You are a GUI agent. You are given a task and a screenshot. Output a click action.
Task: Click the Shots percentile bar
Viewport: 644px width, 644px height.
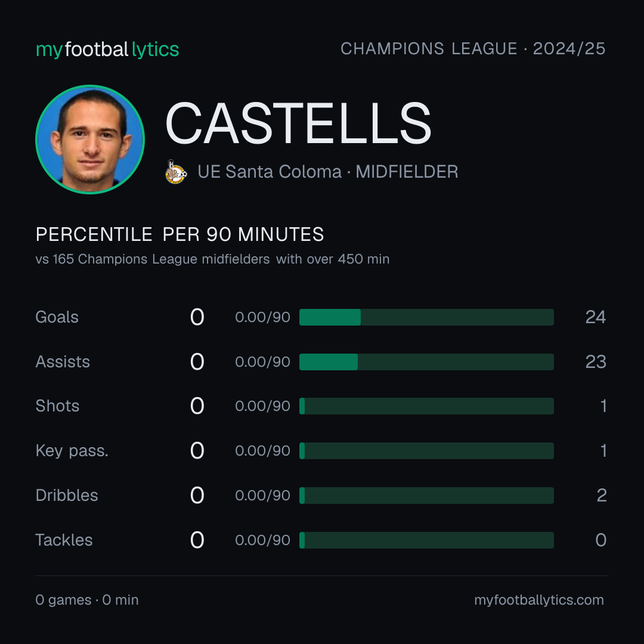[426, 406]
